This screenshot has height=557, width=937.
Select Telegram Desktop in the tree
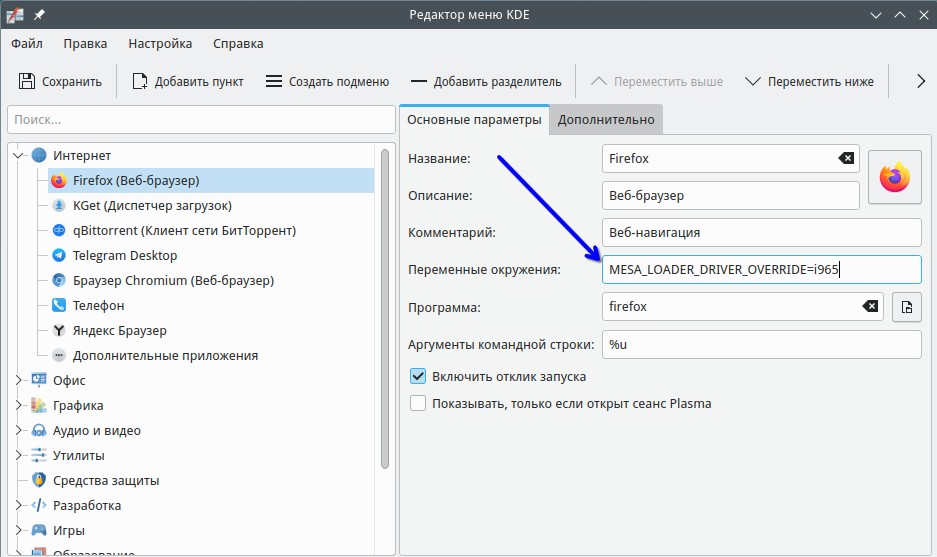click(x=124, y=255)
